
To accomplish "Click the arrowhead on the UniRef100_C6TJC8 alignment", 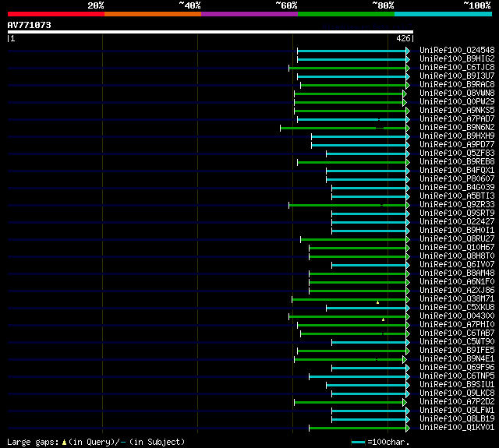I will pos(408,68).
